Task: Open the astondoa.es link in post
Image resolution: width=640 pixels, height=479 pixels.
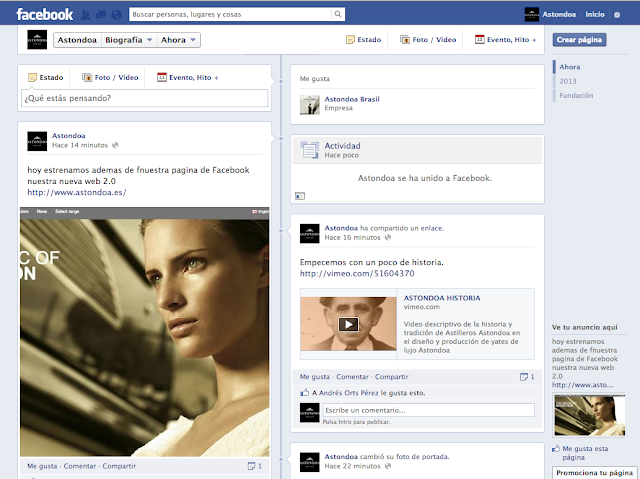Action: click(77, 192)
